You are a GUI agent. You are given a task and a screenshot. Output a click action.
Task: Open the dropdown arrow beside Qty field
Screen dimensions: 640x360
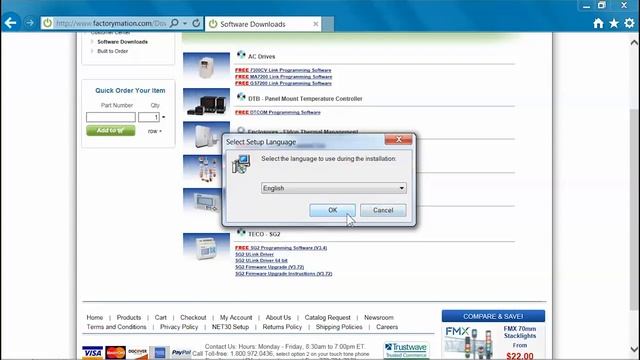(164, 117)
